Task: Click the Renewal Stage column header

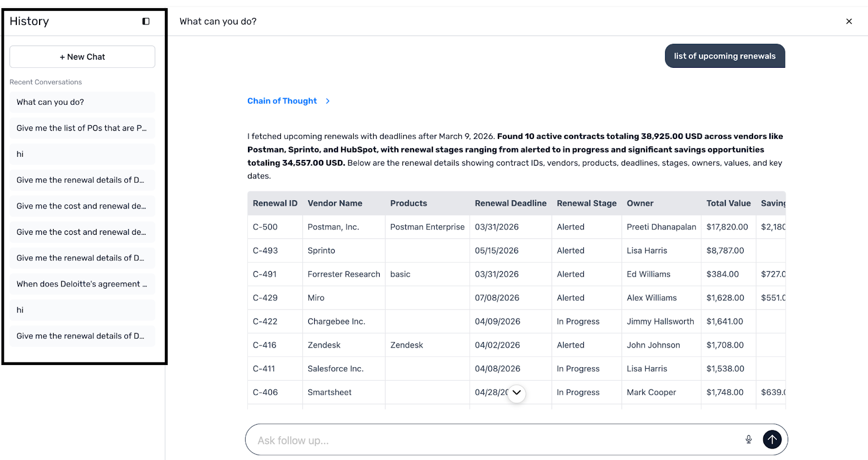Action: [x=586, y=203]
